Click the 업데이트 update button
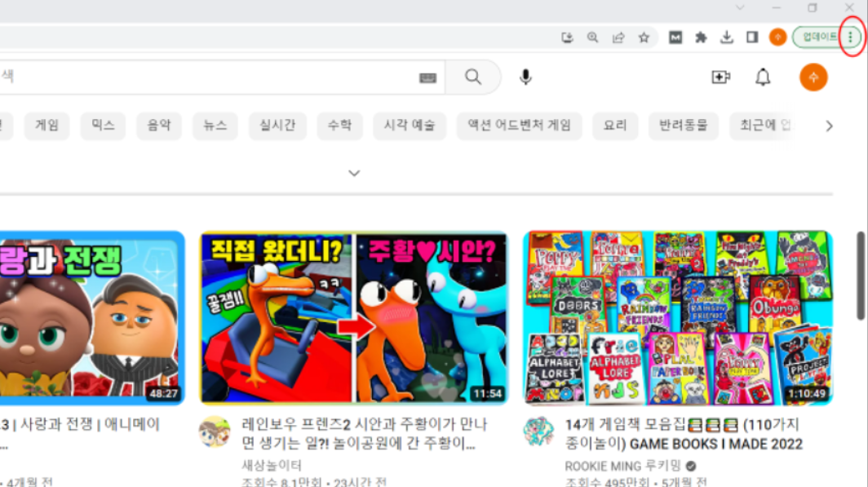 [819, 37]
